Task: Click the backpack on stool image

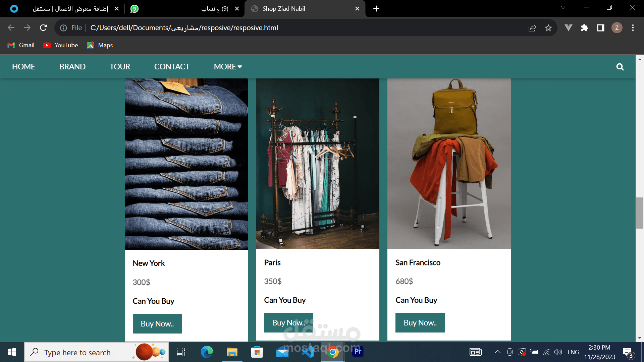Action: coord(449,164)
